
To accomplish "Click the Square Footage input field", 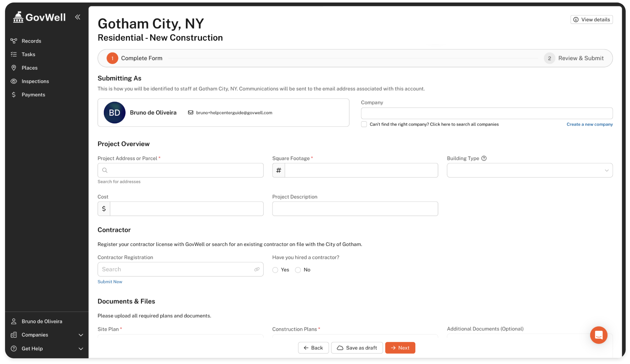I will 361,170.
